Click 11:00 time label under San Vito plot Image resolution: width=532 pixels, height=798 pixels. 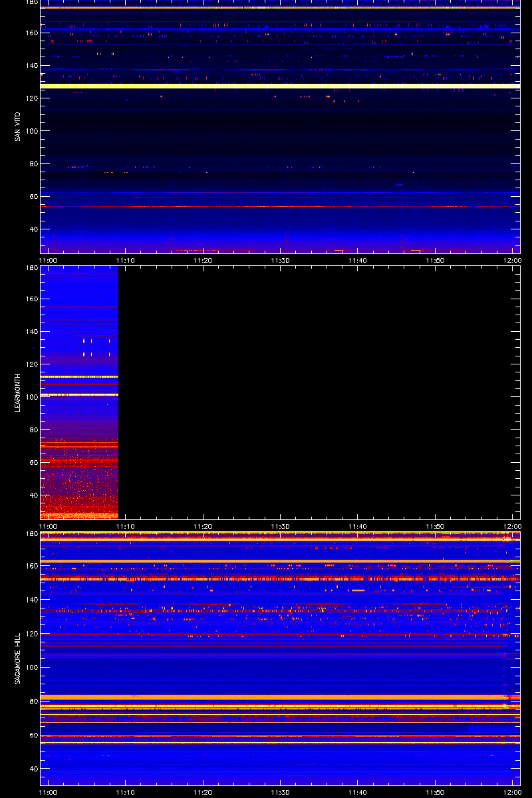[49, 260]
